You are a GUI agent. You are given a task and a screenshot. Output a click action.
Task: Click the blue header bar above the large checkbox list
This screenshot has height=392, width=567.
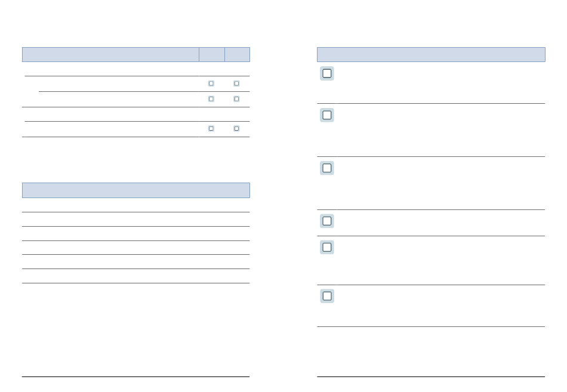pyautogui.click(x=430, y=54)
